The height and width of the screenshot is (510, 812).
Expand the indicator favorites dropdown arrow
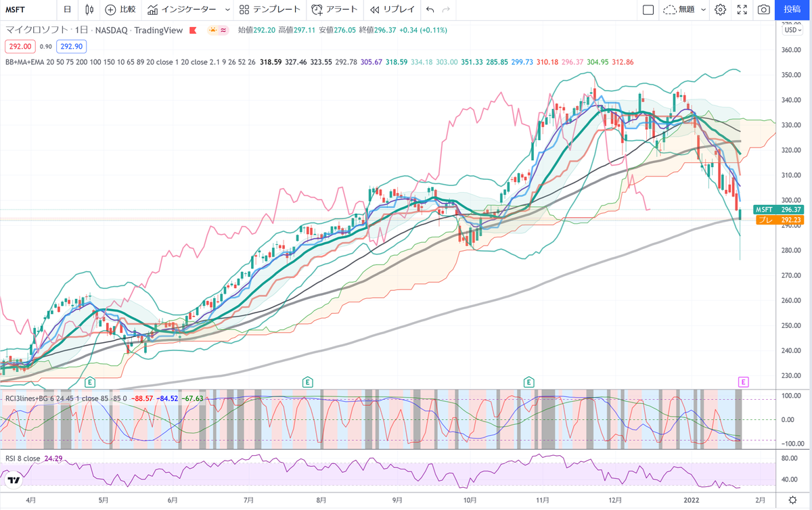[x=227, y=9]
